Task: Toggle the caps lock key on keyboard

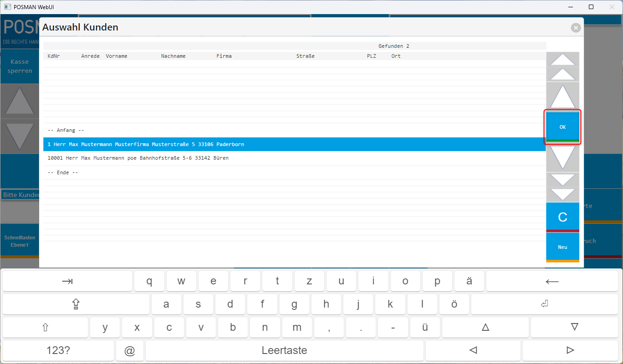Action: [76, 304]
